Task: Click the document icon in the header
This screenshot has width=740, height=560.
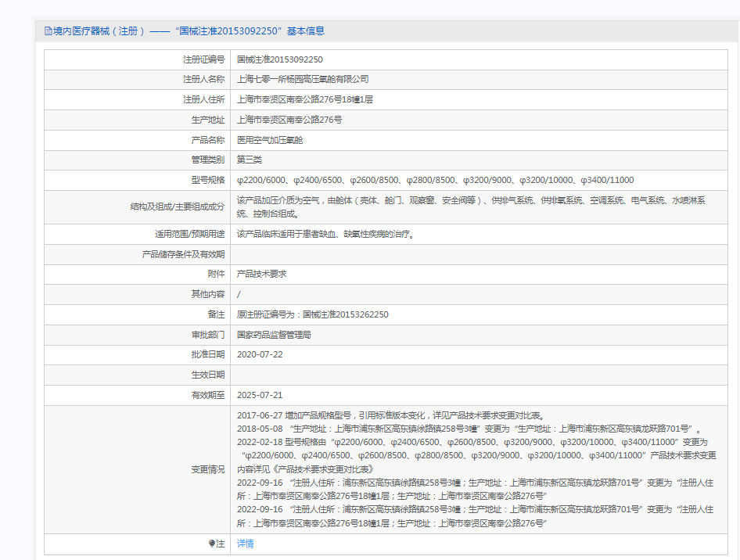Action: tap(48, 31)
